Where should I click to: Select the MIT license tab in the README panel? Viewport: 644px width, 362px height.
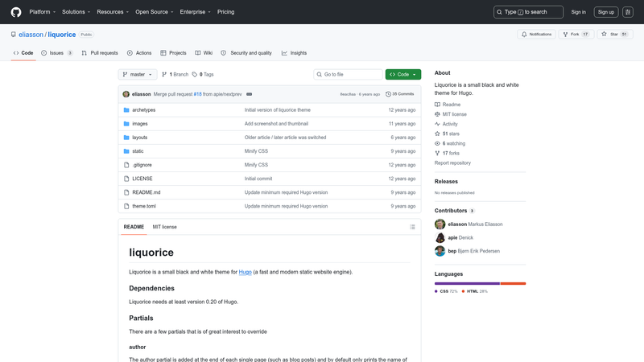pyautogui.click(x=165, y=227)
